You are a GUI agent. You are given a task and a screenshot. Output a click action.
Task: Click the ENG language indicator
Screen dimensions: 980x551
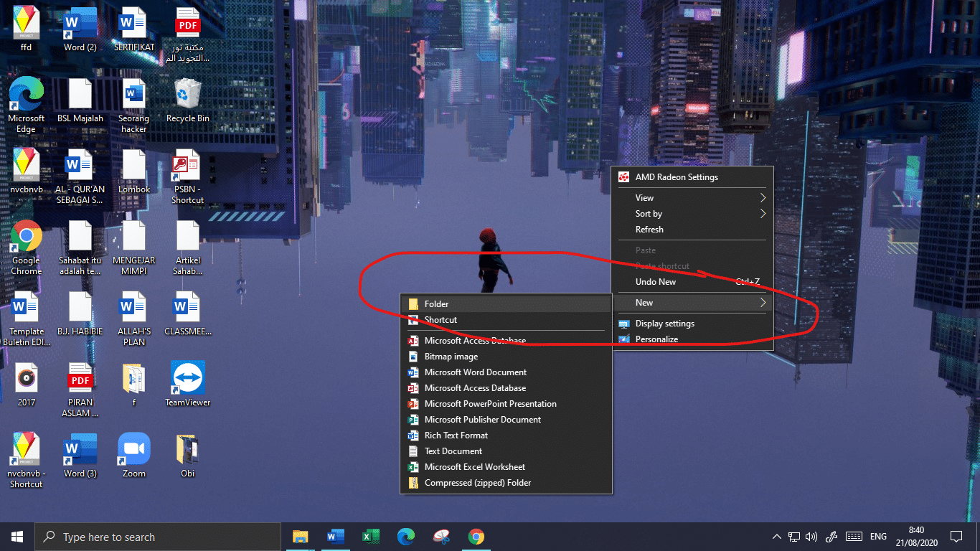878,537
